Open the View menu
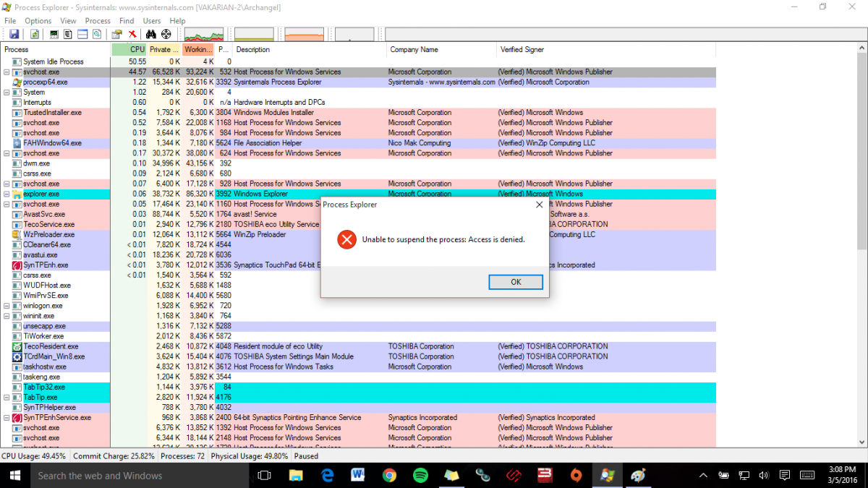Image resolution: width=868 pixels, height=488 pixels. (x=68, y=21)
